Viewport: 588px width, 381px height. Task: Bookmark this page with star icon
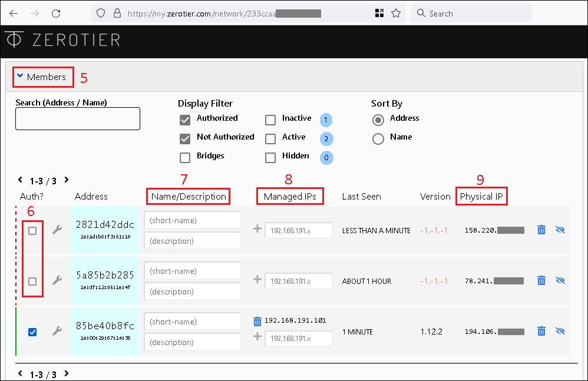pyautogui.click(x=396, y=13)
